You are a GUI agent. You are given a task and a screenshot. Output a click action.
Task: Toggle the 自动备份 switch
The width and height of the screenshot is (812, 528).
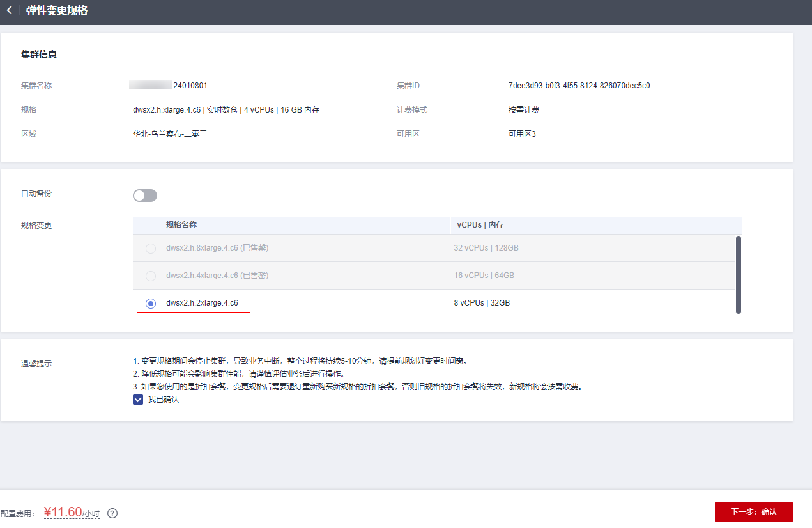click(145, 196)
